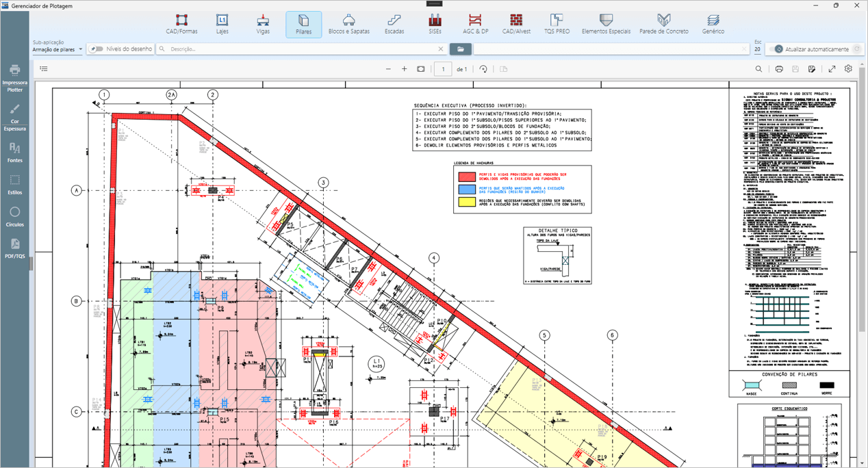Switch to the Parede de Concreto tab
This screenshot has width=868, height=468.
[x=663, y=25]
